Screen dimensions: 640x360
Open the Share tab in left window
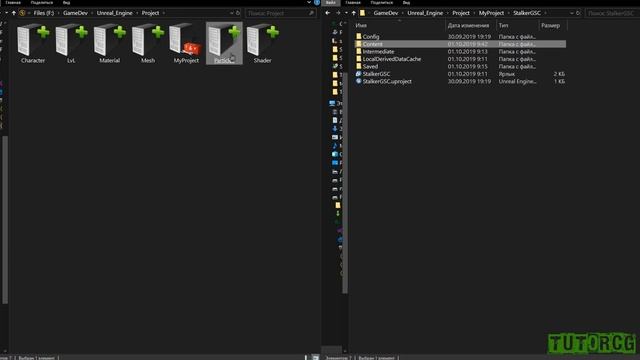pyautogui.click(x=42, y=2)
